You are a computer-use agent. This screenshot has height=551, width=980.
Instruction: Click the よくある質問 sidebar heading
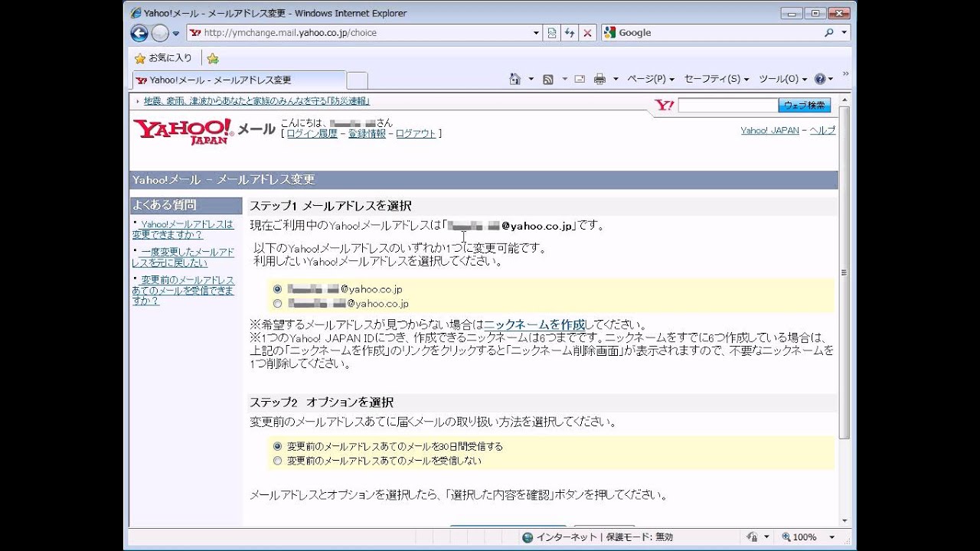coord(165,205)
